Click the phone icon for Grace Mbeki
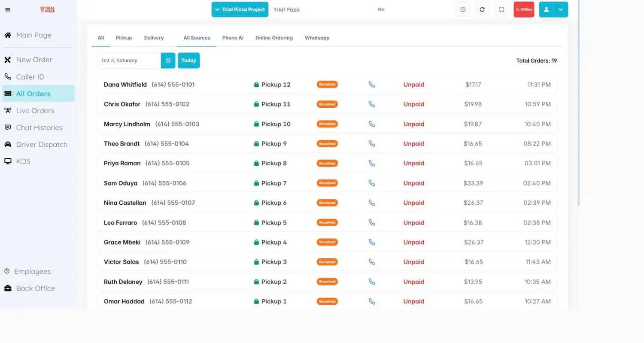644x343 pixels. [372, 242]
